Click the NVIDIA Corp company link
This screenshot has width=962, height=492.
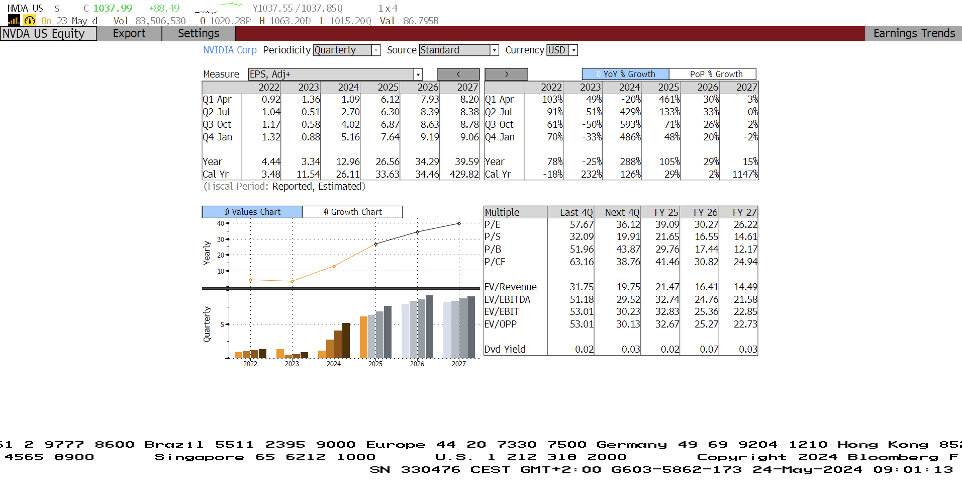(x=230, y=50)
